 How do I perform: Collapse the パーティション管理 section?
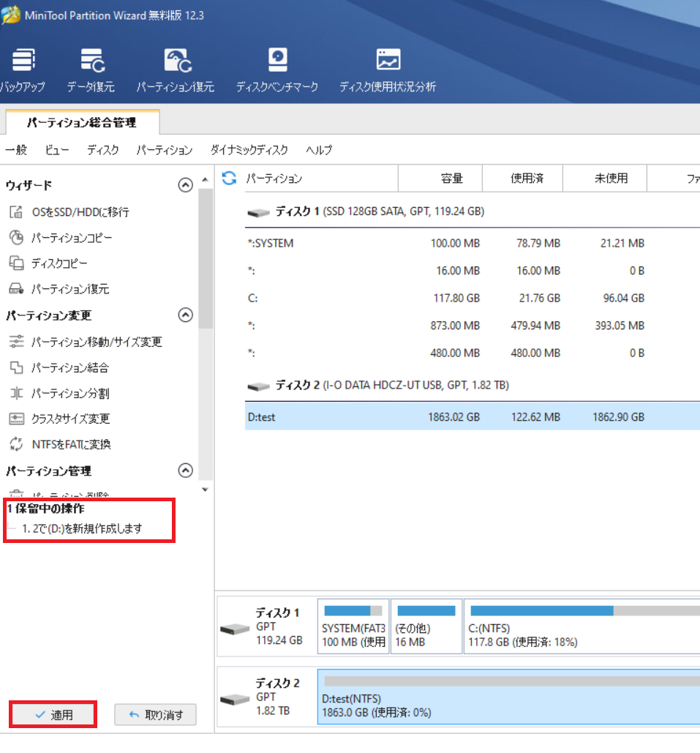point(185,470)
